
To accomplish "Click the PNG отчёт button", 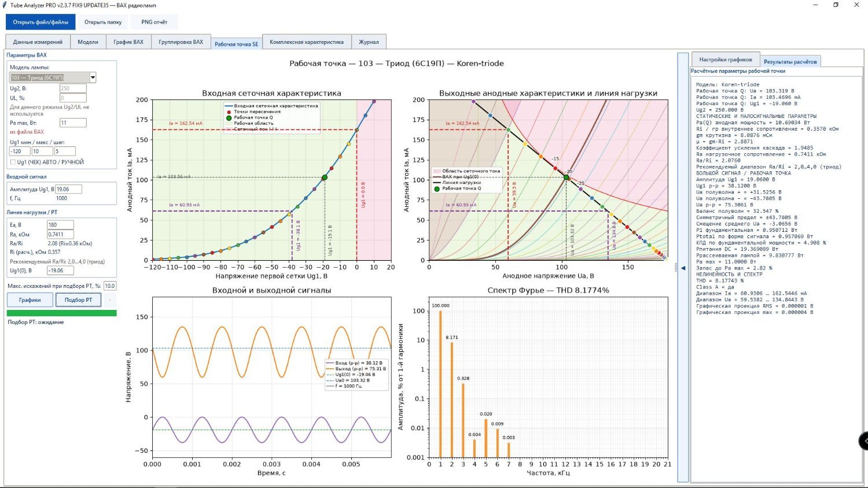I will (155, 22).
